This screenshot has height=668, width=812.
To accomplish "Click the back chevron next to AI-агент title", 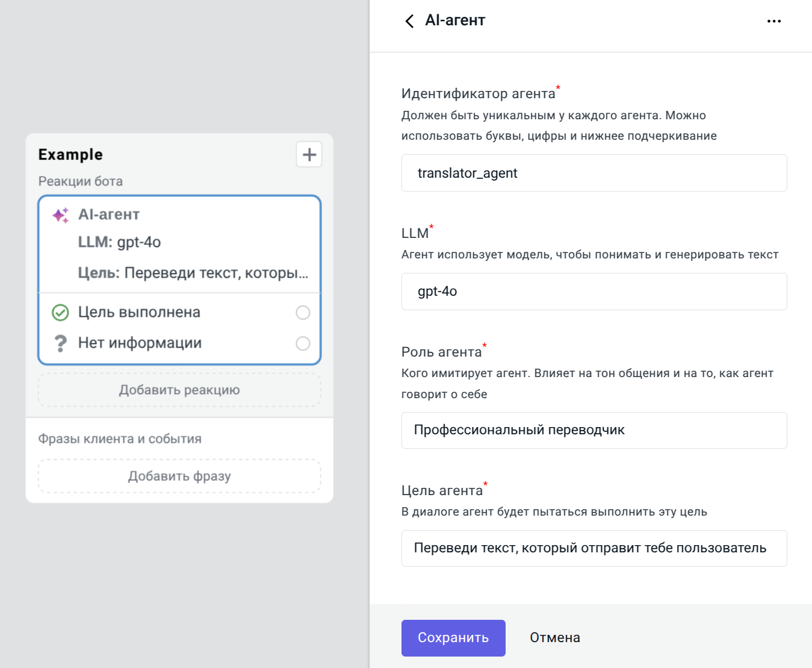I will (409, 20).
